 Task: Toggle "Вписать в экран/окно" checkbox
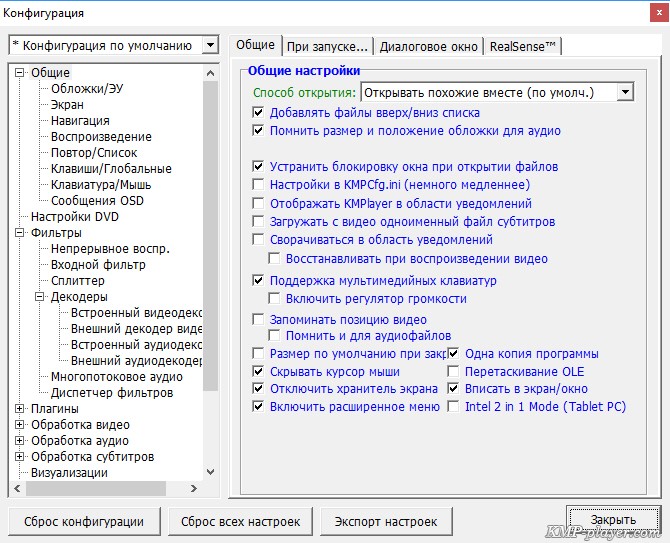(x=453, y=389)
